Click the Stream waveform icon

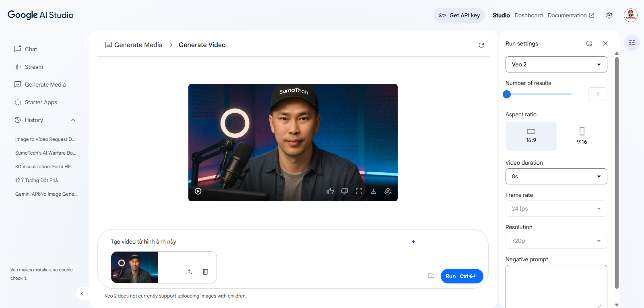pos(18,67)
